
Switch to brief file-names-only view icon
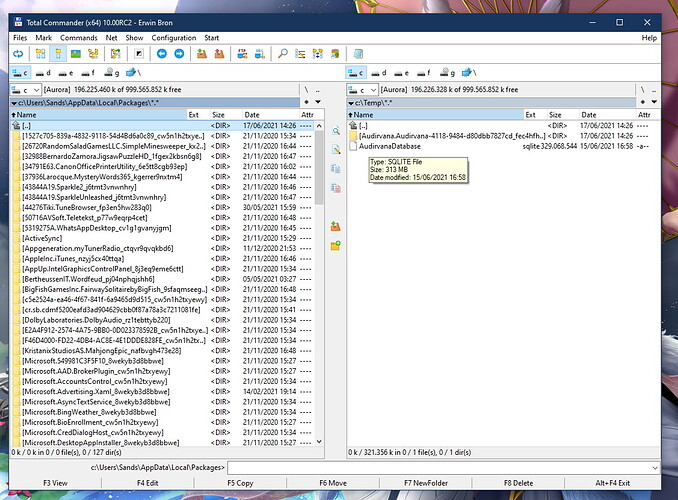click(40, 54)
